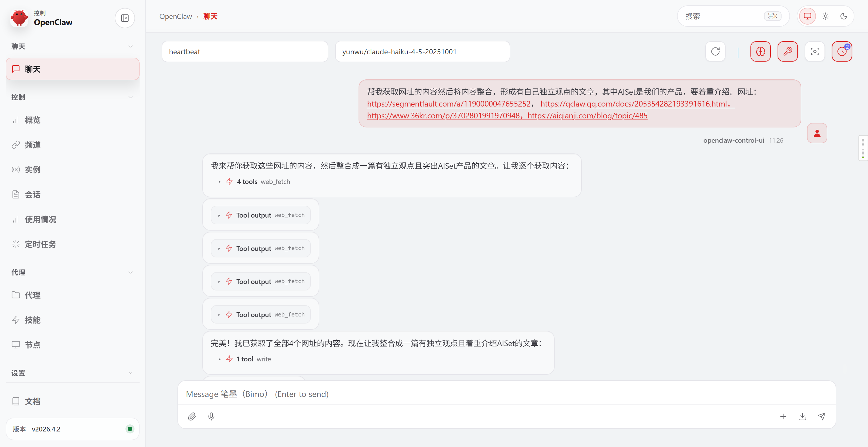Screen dimensions: 868x447
Task: Open the 实例 instances page
Action: point(72,170)
